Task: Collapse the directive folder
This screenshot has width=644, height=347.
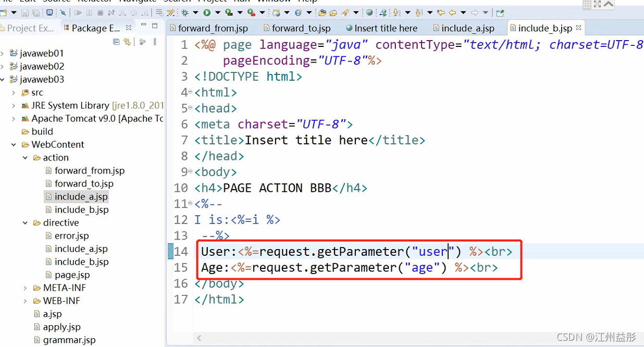Action: point(26,222)
